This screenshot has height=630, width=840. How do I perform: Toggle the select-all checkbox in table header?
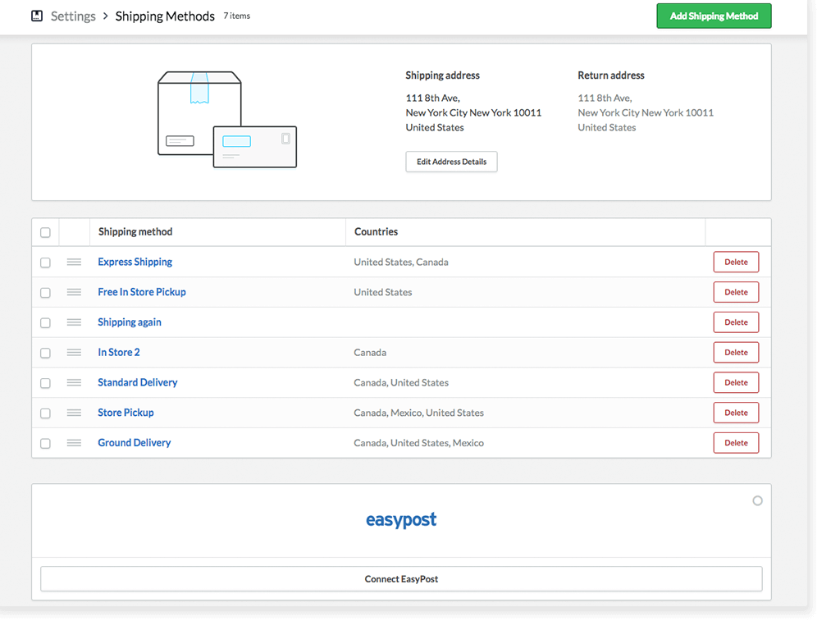coord(46,232)
